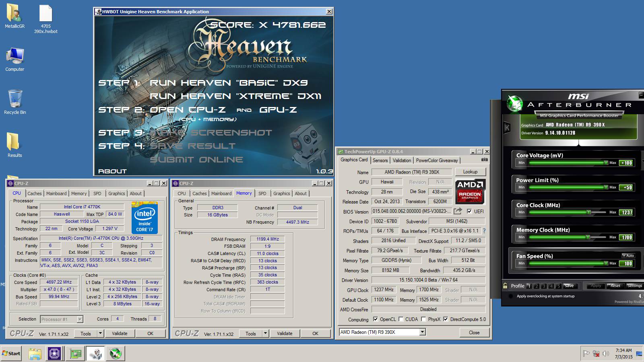Click the network tray icon
Image resolution: width=644 pixels, height=362 pixels.
(596, 354)
